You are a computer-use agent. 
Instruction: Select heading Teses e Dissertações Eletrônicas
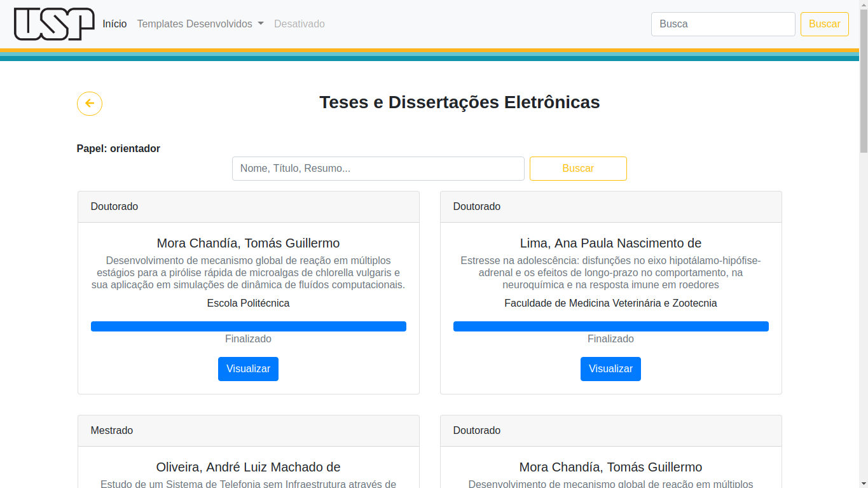point(460,102)
